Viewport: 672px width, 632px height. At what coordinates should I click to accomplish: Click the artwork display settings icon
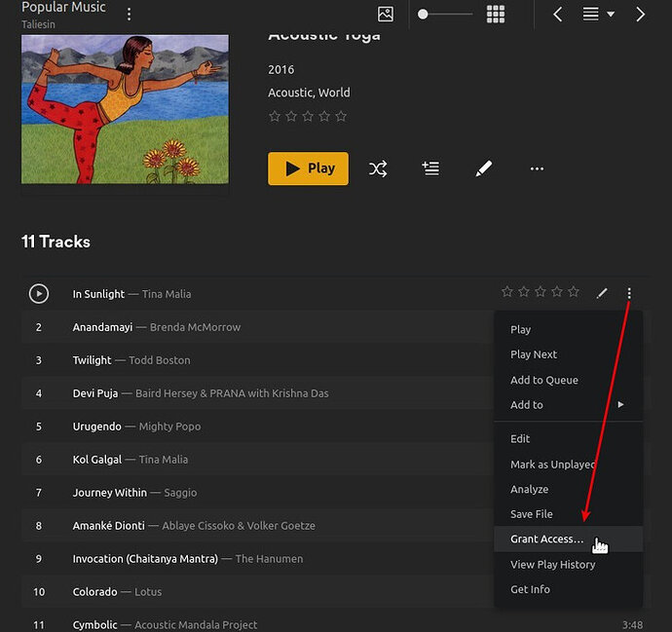click(386, 14)
